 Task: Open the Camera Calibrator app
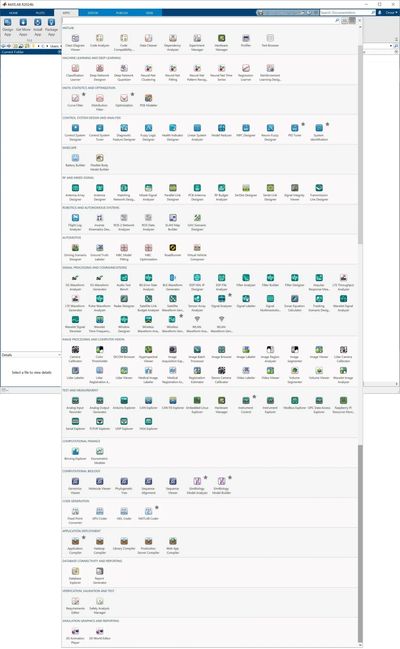tap(75, 354)
